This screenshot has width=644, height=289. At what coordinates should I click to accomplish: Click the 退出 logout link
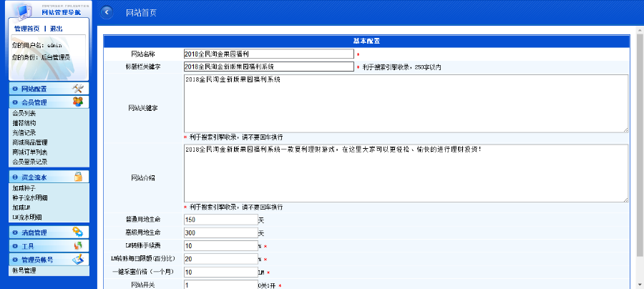[57, 29]
